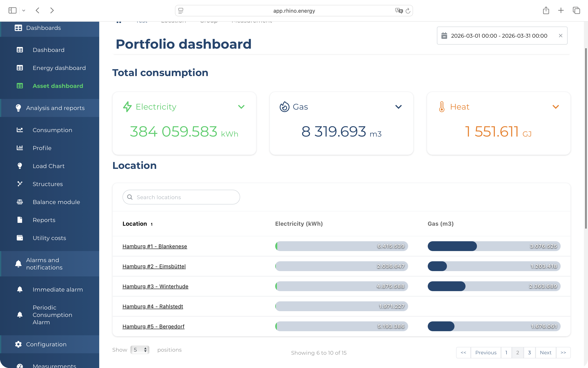Open Hamburg #5 - Bergedorf location link
The height and width of the screenshot is (368, 588).
coord(153,326)
